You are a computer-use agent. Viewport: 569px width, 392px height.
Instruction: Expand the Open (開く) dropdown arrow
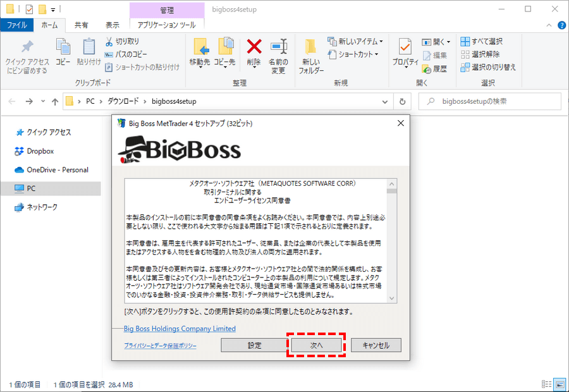coord(449,42)
